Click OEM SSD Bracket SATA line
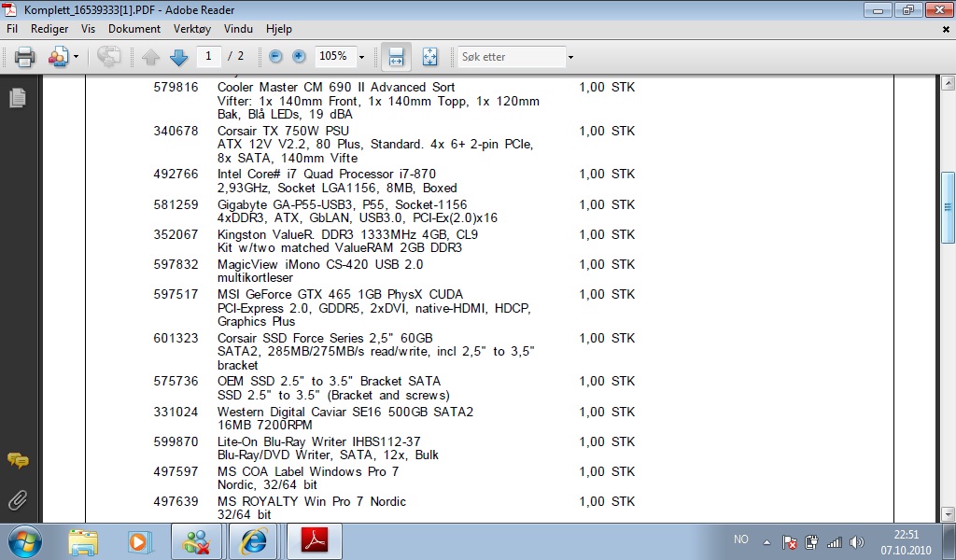 pos(330,382)
